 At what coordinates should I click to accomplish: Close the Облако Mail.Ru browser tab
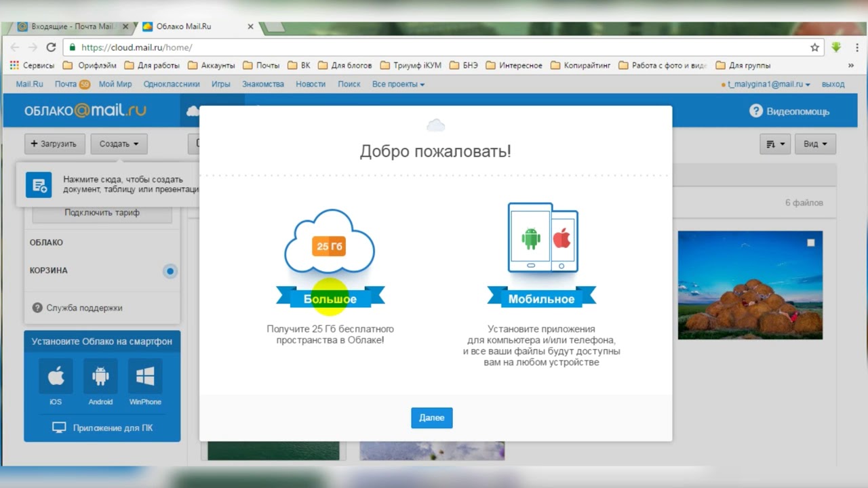tap(250, 27)
